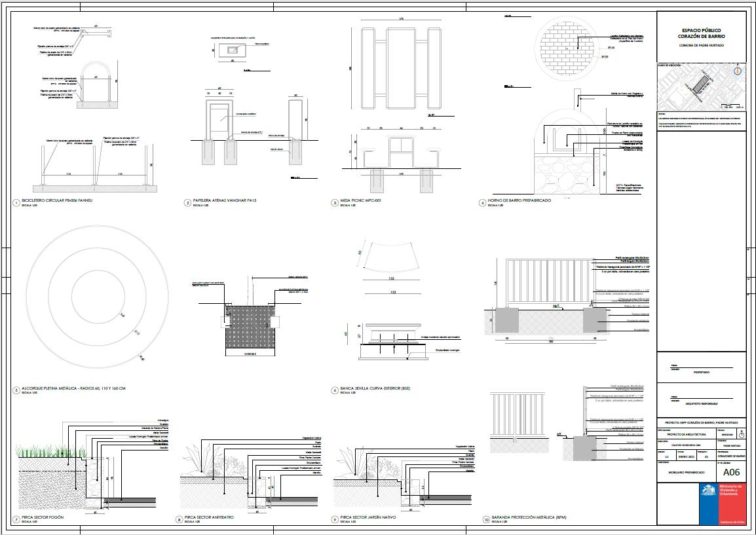Click the 'MOBILIARIO PREFABRICADO' content label

click(687, 472)
